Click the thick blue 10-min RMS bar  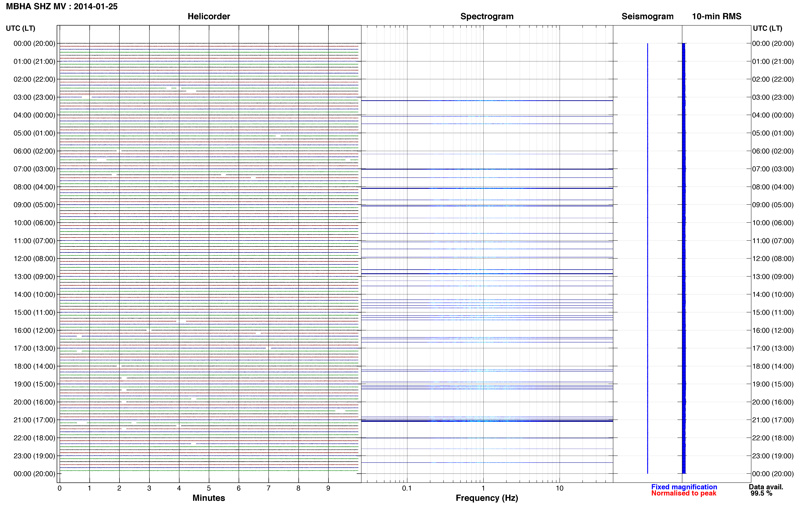point(684,258)
